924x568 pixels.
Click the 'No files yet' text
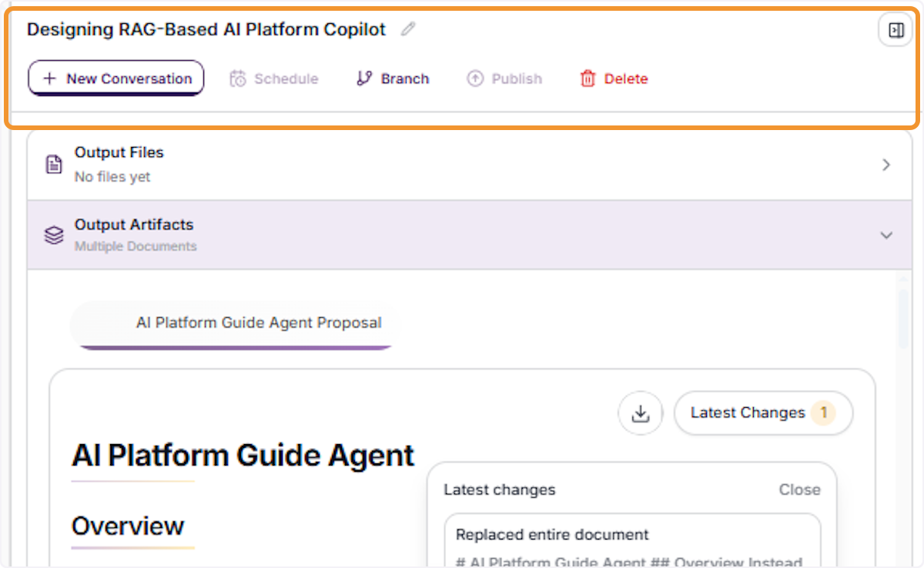(112, 177)
